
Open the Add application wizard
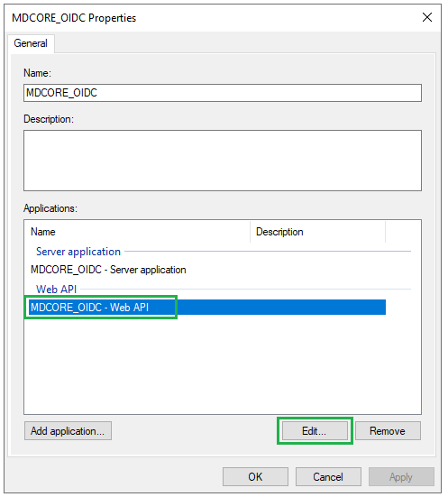click(x=68, y=431)
